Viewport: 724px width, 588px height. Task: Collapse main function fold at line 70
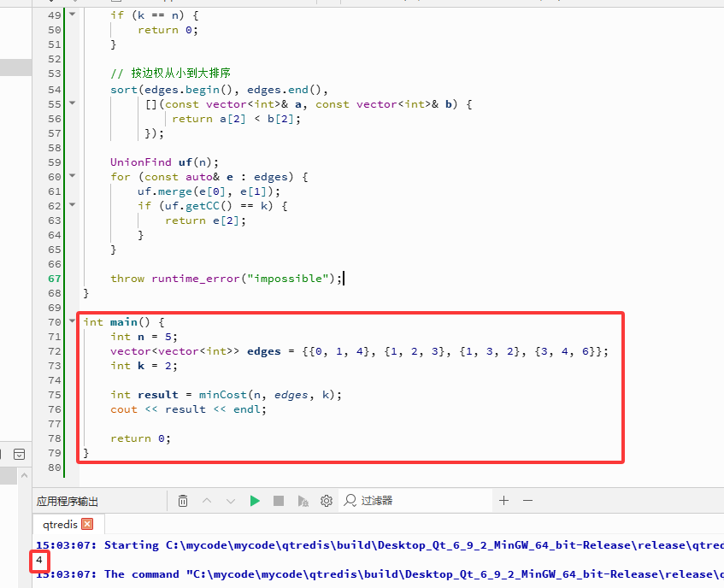tap(72, 320)
